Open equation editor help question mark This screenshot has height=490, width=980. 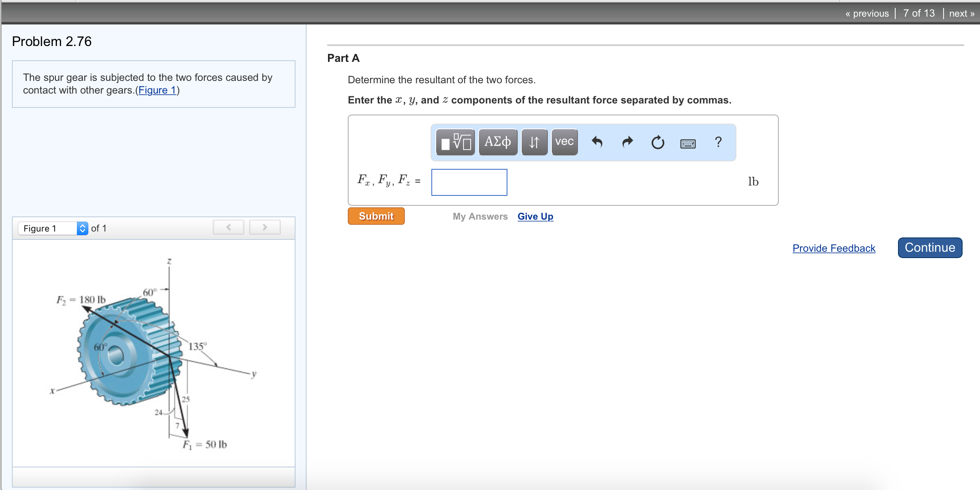pyautogui.click(x=718, y=142)
